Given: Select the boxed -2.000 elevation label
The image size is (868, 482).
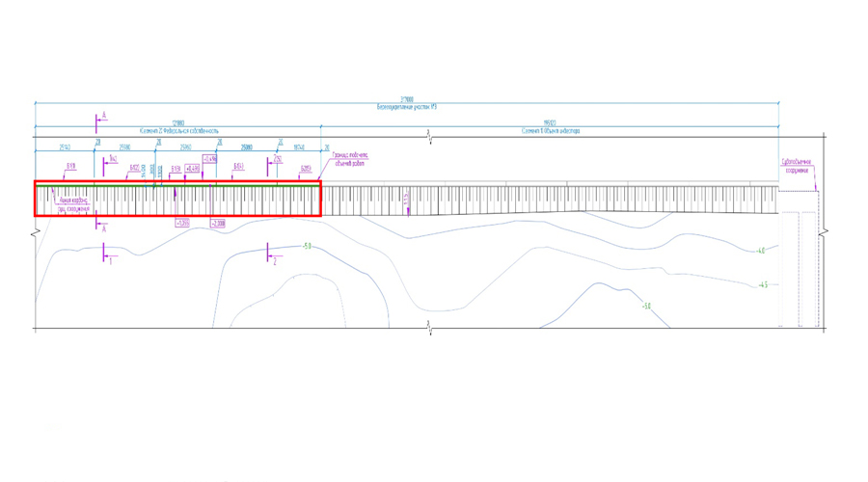Looking at the screenshot, I should tap(217, 224).
